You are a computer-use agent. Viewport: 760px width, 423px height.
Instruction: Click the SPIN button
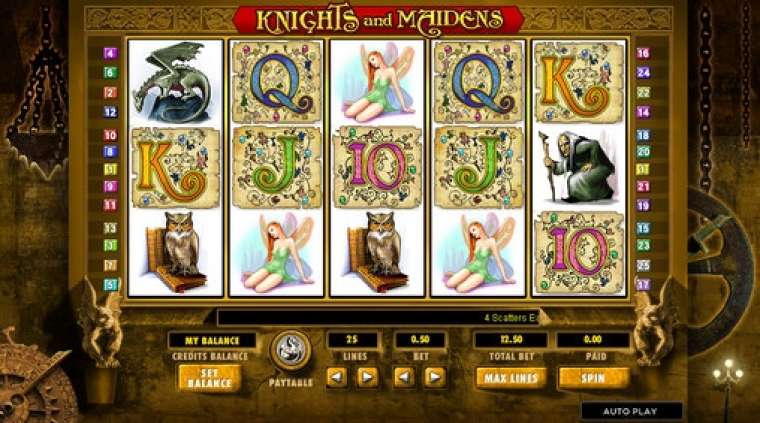click(x=593, y=378)
